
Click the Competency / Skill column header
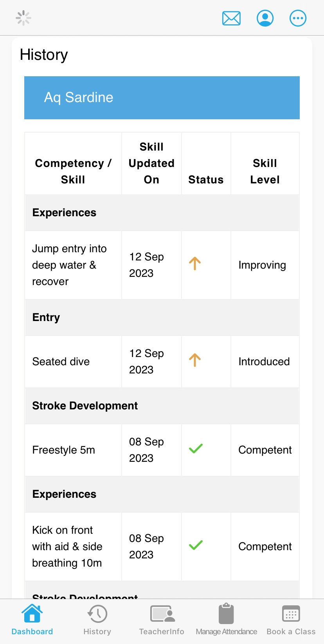[73, 171]
